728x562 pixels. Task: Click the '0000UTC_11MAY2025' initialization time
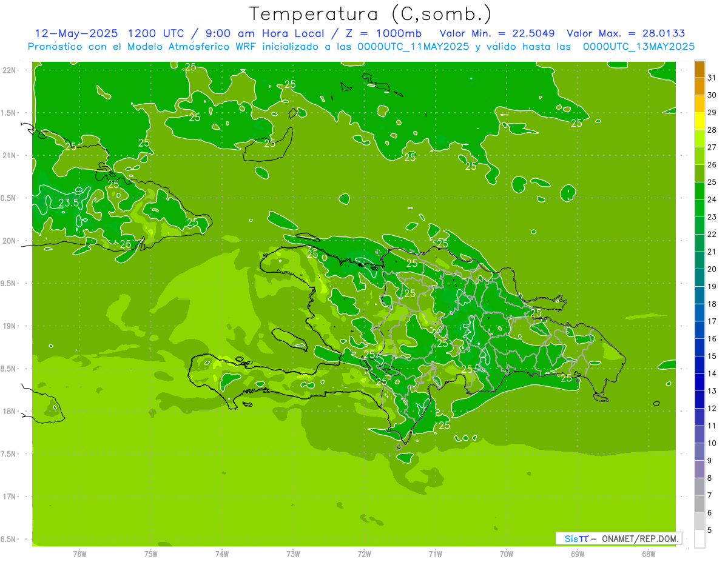413,47
